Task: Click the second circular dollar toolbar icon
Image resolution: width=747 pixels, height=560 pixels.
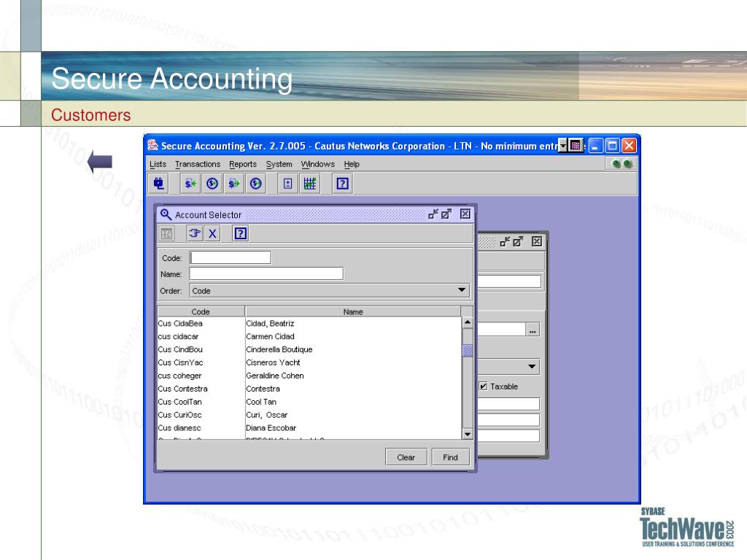Action: pos(256,183)
